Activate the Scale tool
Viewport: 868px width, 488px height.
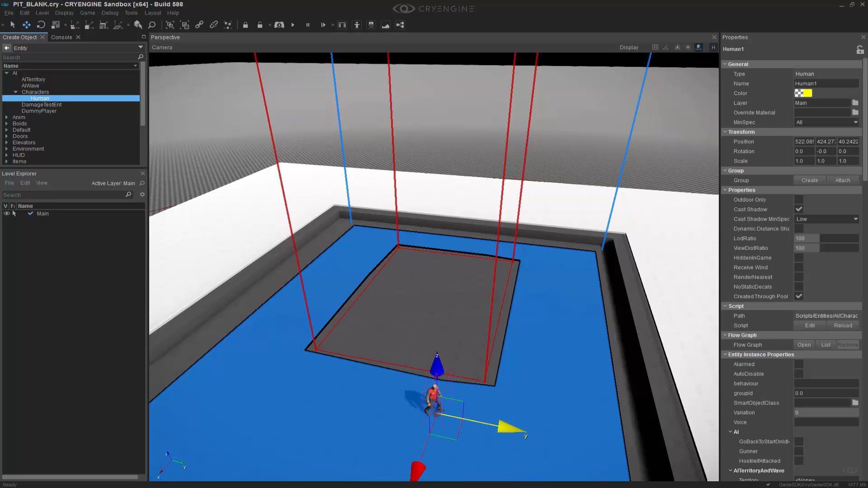click(x=56, y=25)
